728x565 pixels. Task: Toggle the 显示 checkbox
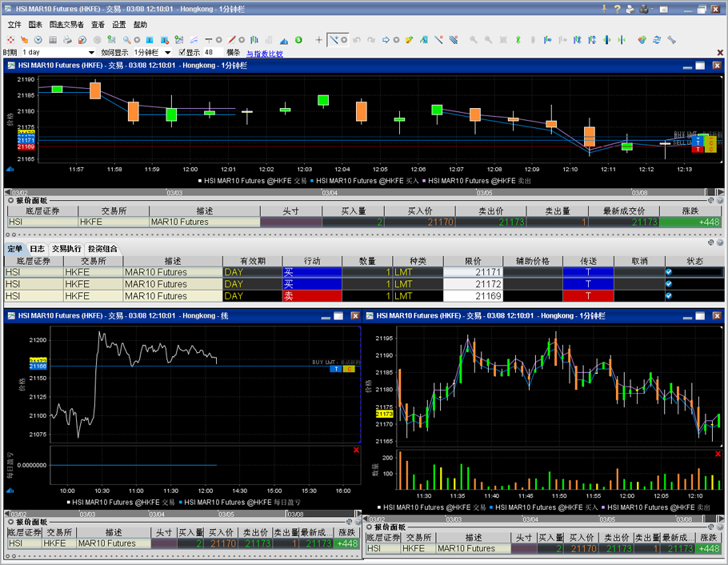click(182, 52)
